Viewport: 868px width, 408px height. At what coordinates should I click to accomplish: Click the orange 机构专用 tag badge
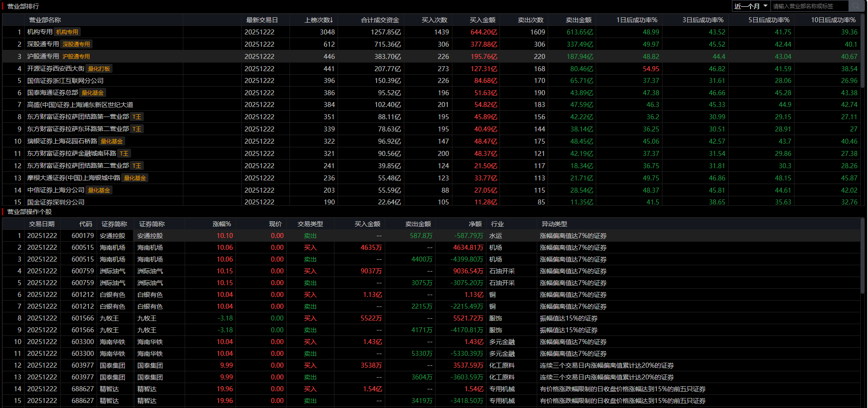point(67,32)
